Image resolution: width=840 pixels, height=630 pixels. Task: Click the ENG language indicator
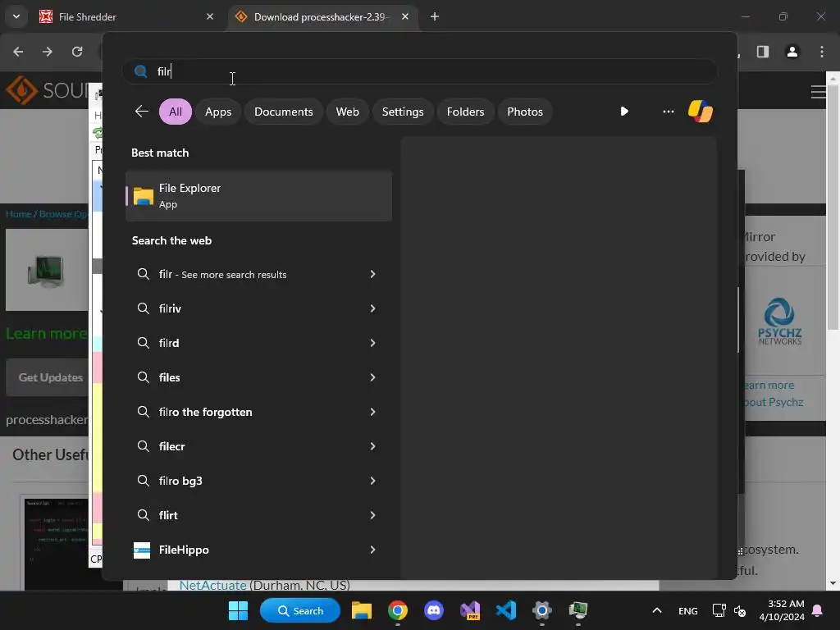click(x=688, y=610)
